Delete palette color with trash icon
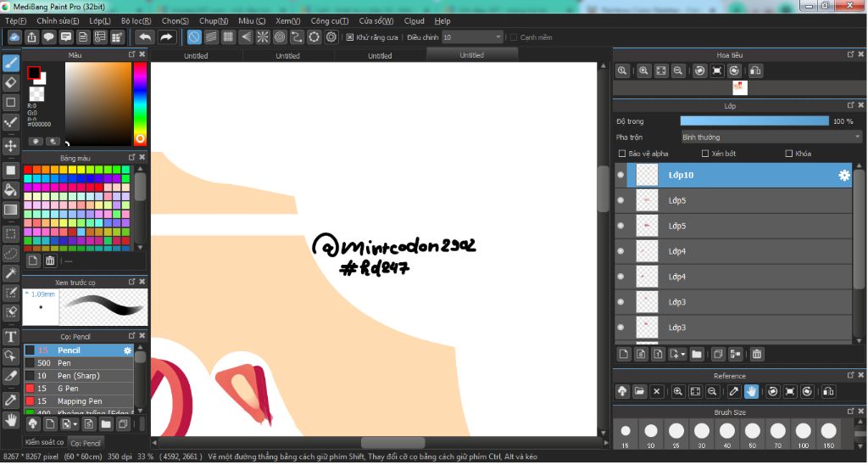This screenshot has width=868, height=465. [x=50, y=261]
